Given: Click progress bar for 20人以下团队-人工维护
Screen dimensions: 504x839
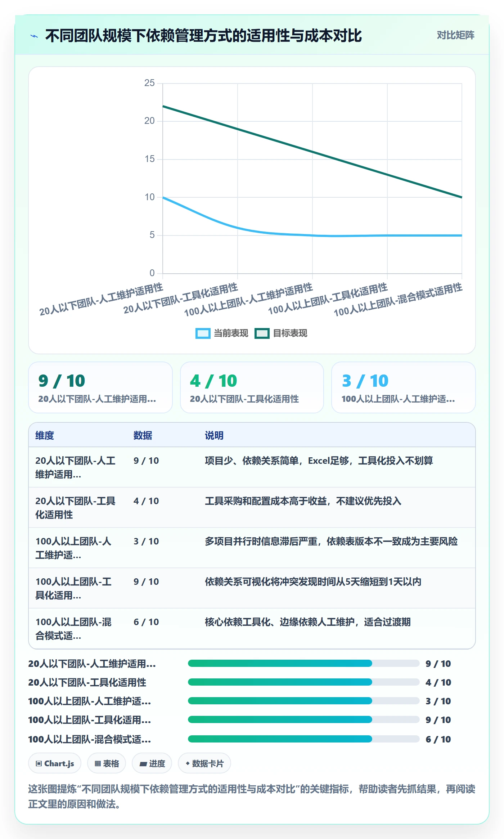Looking at the screenshot, I should [303, 663].
